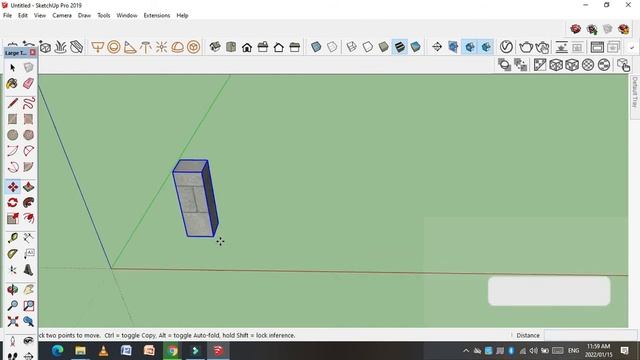Activate the Orbit tool

(12, 290)
